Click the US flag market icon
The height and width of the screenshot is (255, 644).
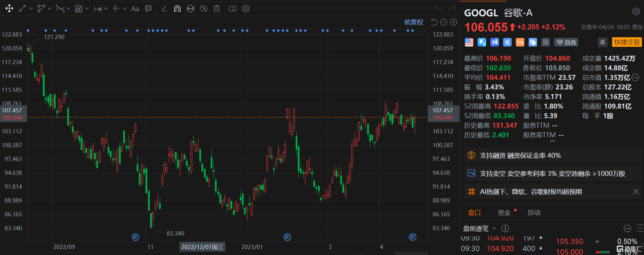[x=469, y=42]
